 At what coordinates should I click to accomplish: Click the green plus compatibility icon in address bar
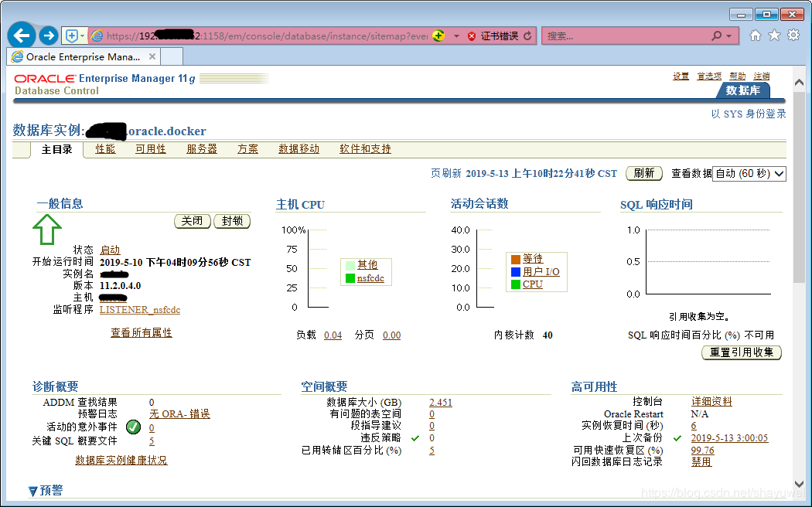click(438, 36)
